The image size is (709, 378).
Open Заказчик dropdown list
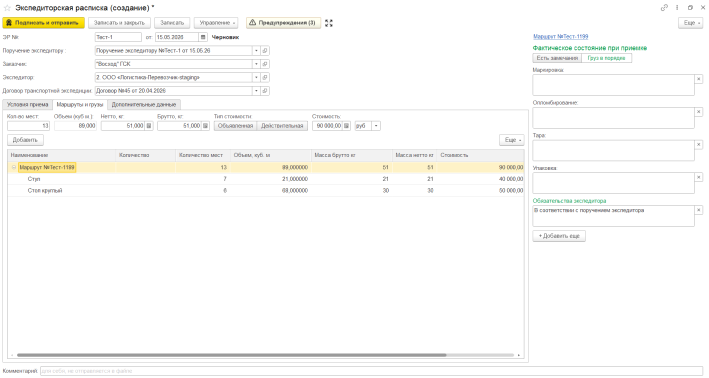[x=256, y=64]
